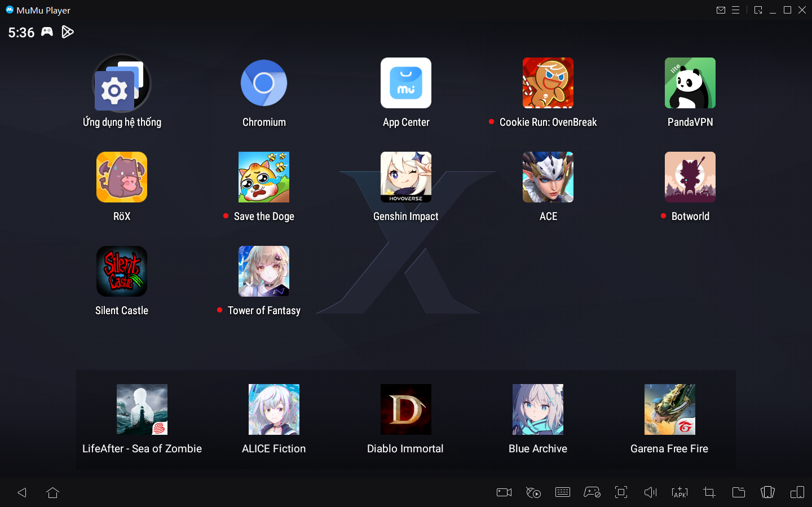Click the install APK icon
This screenshot has height=507, width=812.
[x=680, y=492]
